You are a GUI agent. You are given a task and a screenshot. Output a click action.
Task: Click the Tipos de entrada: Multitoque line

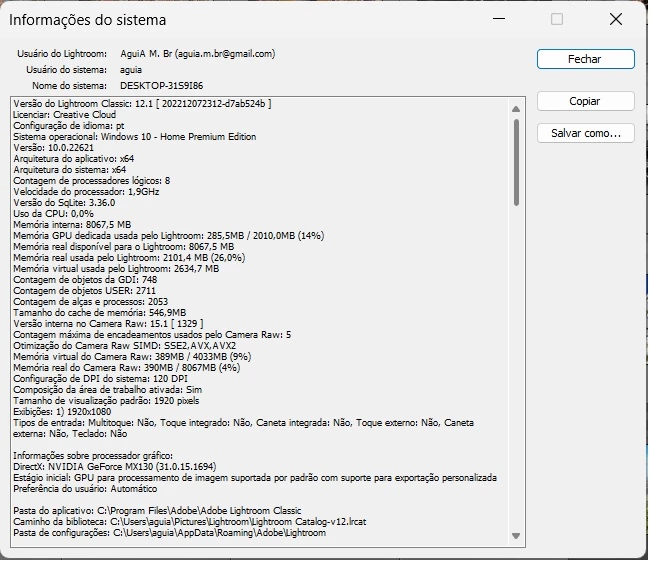[244, 429]
